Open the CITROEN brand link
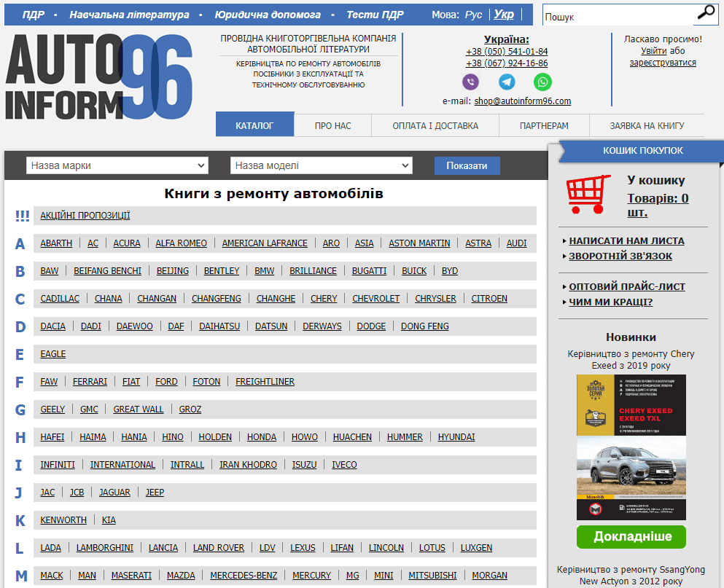724x588 pixels. click(489, 299)
